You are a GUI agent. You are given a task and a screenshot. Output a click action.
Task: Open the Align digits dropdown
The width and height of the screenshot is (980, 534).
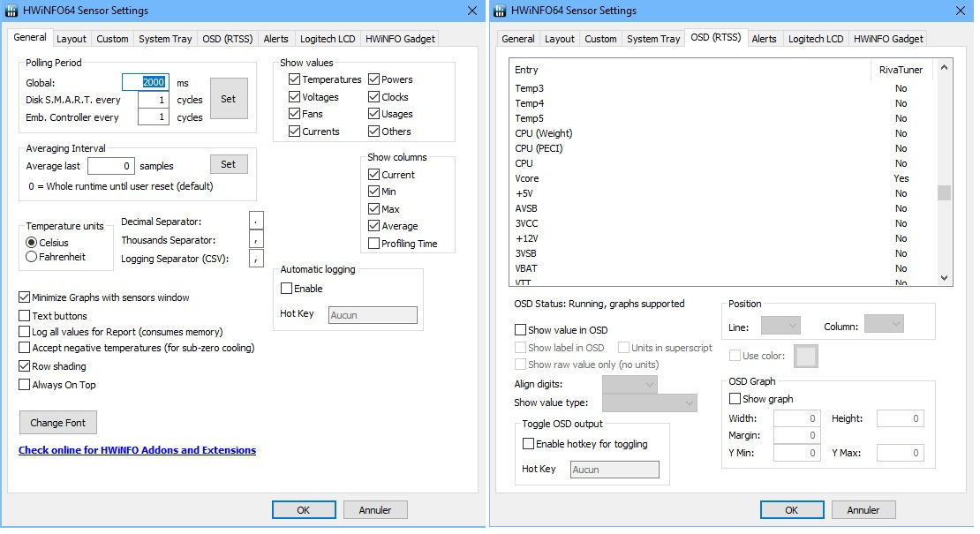(629, 385)
